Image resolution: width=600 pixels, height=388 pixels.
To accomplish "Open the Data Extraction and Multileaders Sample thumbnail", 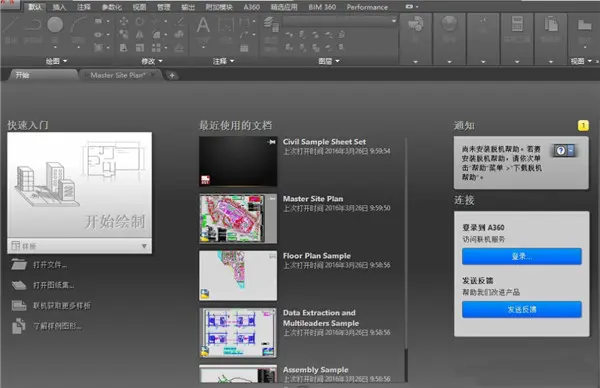I will coord(238,333).
